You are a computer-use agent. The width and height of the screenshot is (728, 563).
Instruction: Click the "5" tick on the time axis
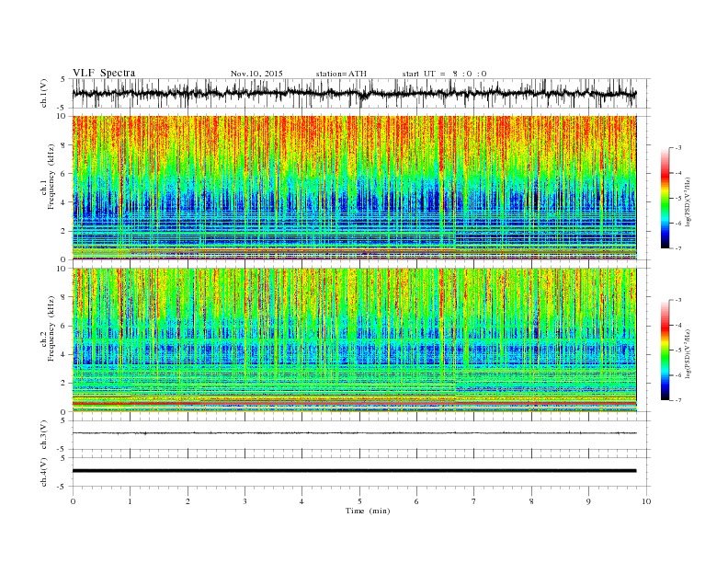359,501
